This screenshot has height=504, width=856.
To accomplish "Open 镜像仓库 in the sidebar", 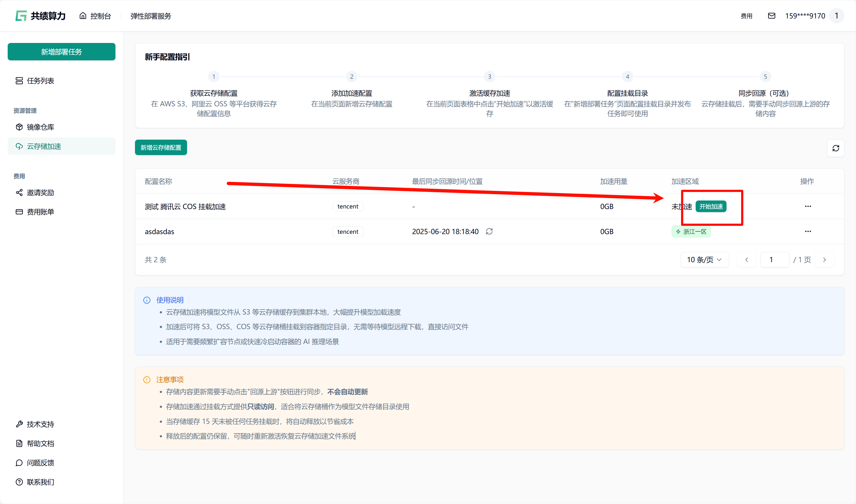I will click(40, 127).
